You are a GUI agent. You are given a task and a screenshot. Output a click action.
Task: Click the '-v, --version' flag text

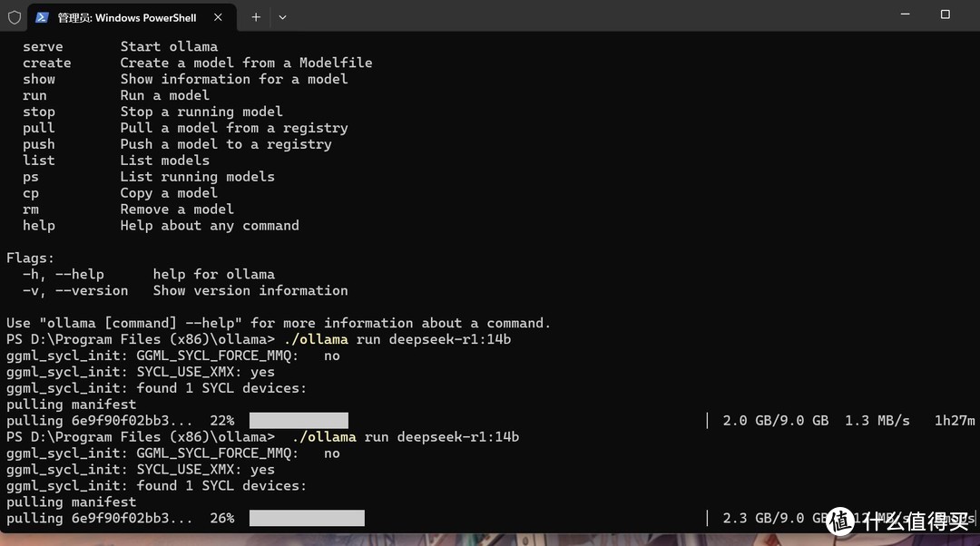(x=75, y=290)
